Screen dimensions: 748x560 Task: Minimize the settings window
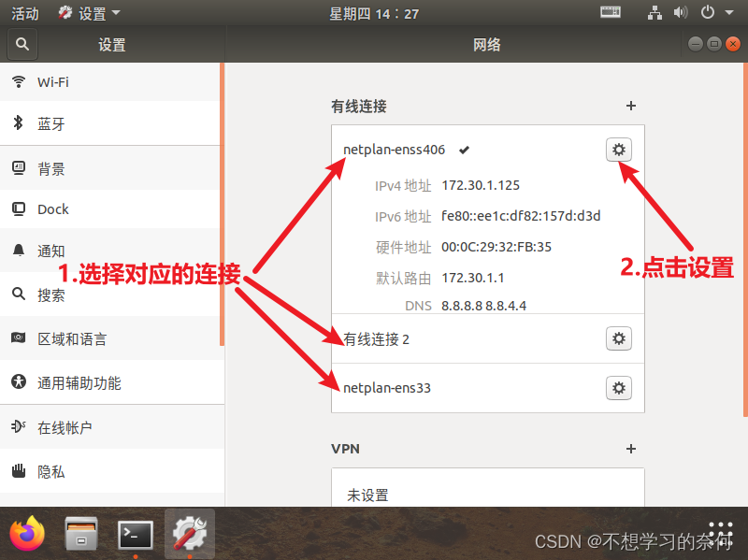pos(695,44)
